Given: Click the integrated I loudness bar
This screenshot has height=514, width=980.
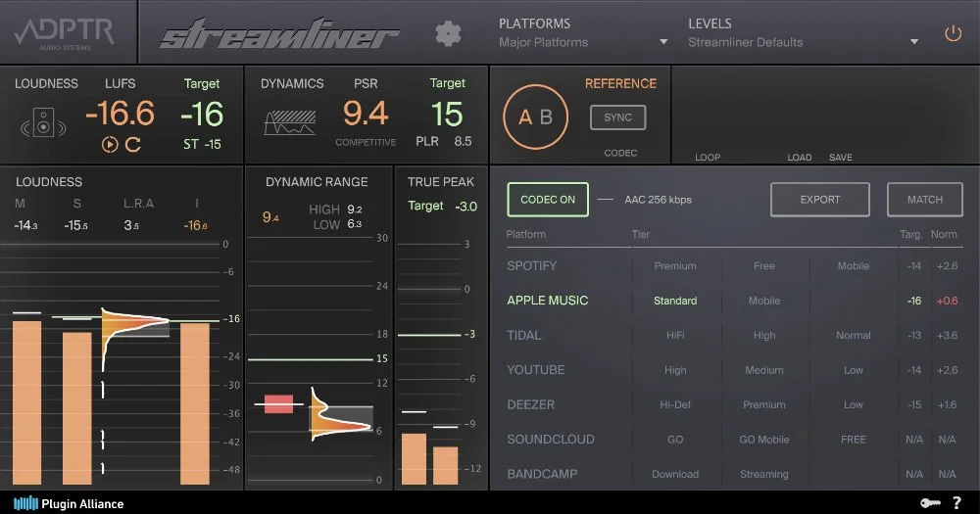Looking at the screenshot, I should coord(195,403).
